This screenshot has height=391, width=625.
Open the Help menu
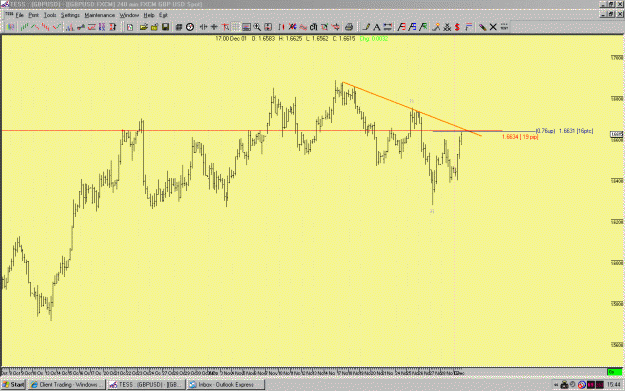(x=148, y=15)
